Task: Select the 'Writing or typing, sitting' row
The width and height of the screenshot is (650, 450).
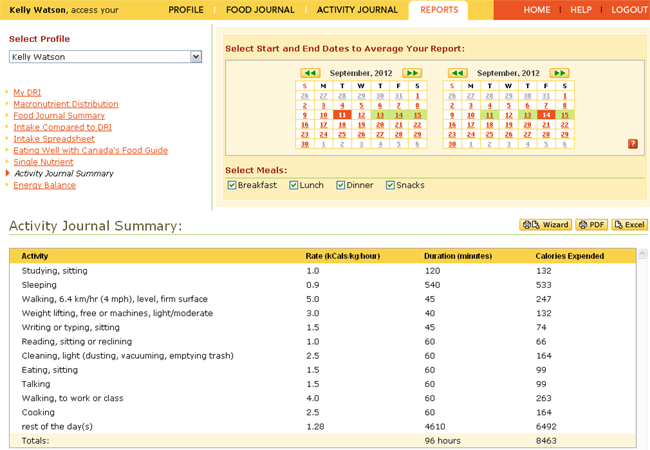Action: 323,327
